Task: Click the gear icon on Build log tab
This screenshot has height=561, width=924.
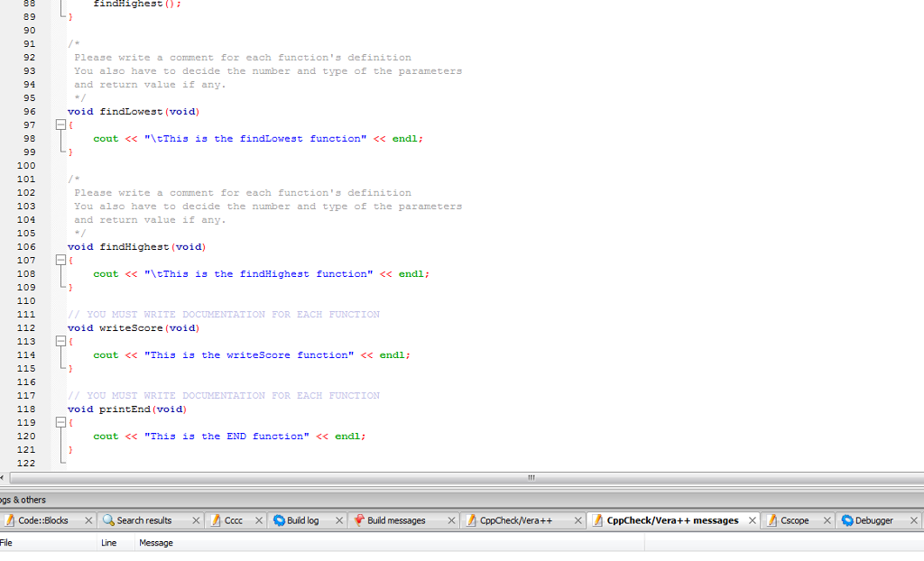Action: click(x=279, y=520)
